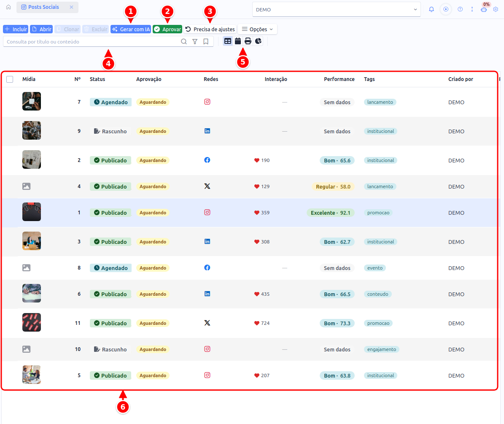Open the vertical dots menu icon

[472, 9]
